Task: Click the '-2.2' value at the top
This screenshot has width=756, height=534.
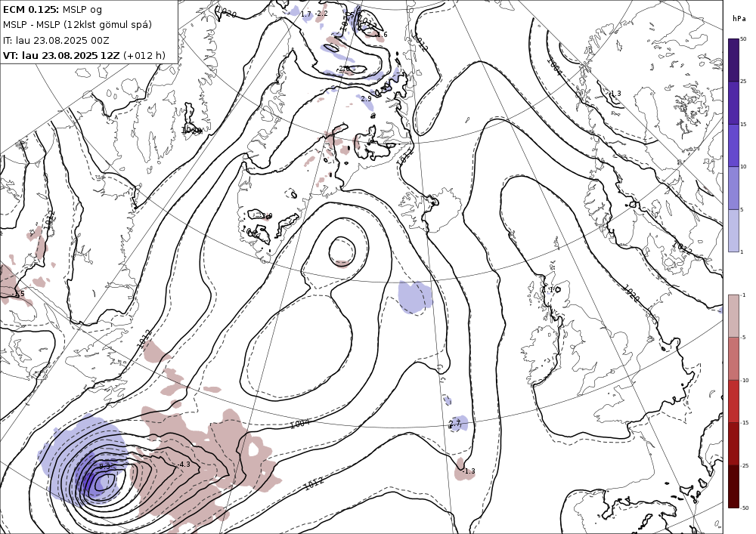Action: point(321,14)
